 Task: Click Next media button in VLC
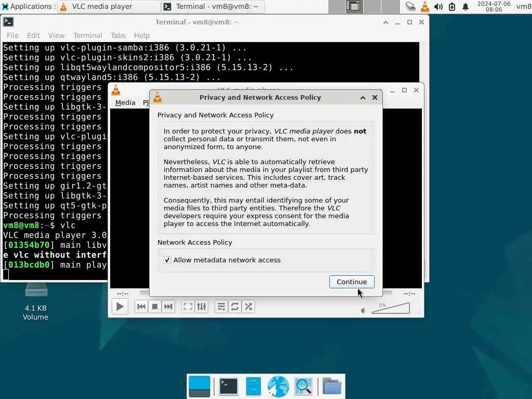(x=168, y=307)
